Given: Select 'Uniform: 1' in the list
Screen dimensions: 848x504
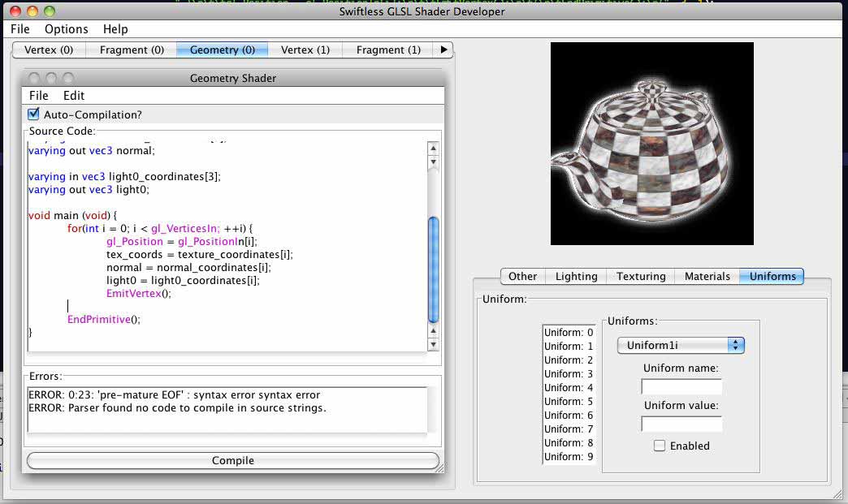Looking at the screenshot, I should [x=569, y=347].
